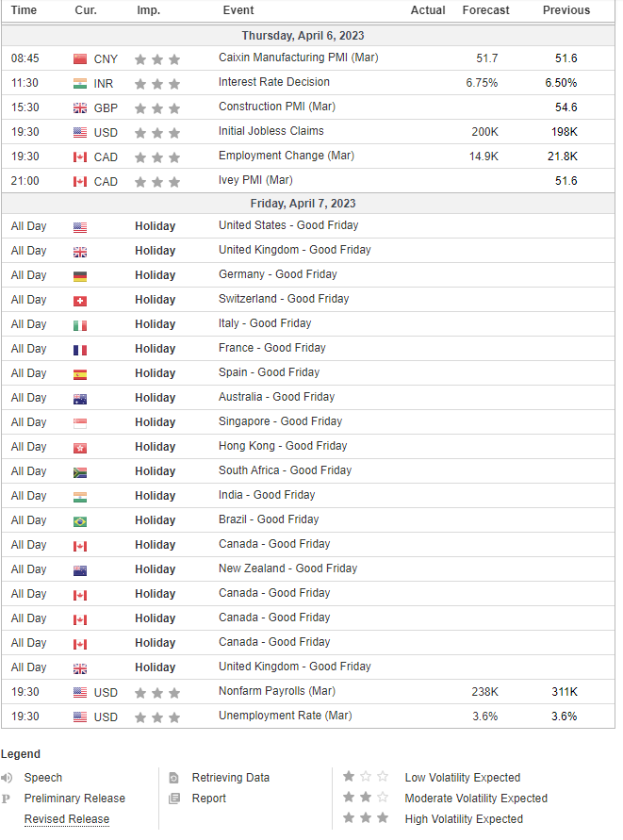
Task: Click the Forecast column header
Action: pos(486,10)
